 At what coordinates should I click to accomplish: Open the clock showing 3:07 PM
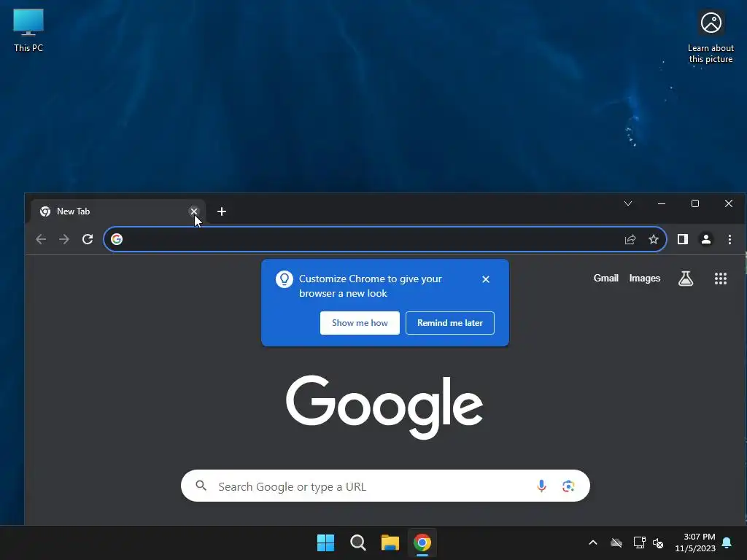pyautogui.click(x=694, y=542)
